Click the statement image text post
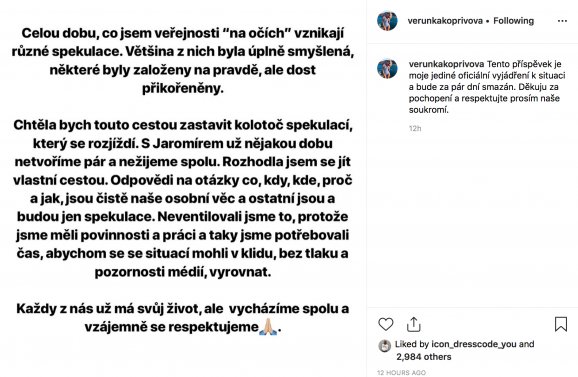 183,181
